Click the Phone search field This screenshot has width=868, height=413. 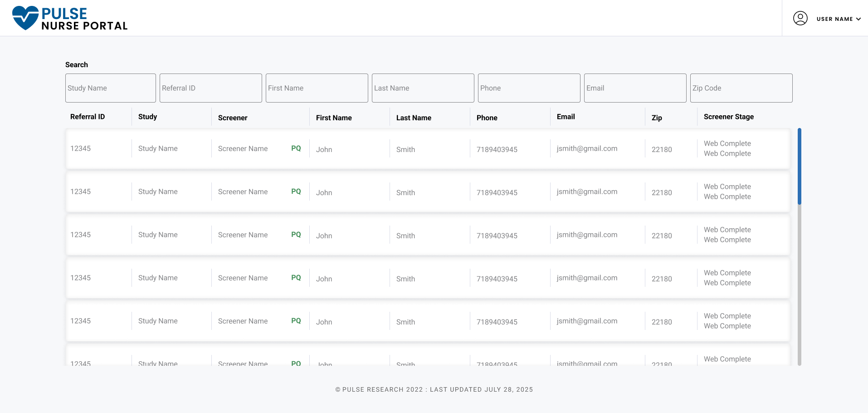point(529,88)
